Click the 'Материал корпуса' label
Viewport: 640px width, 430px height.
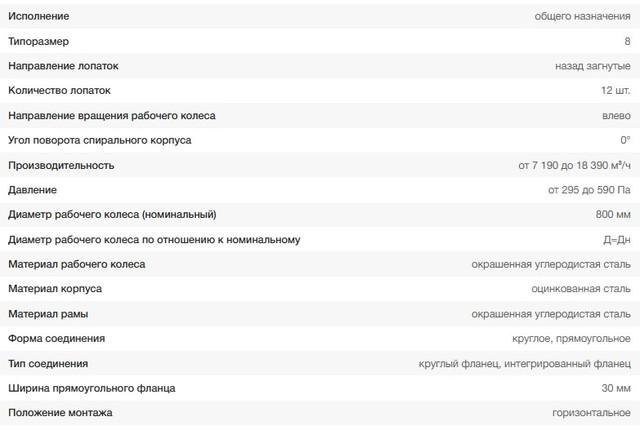pyautogui.click(x=55, y=289)
